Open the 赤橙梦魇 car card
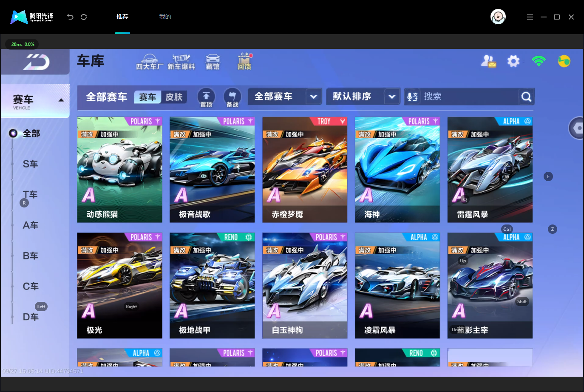The width and height of the screenshot is (584, 392). coord(305,170)
